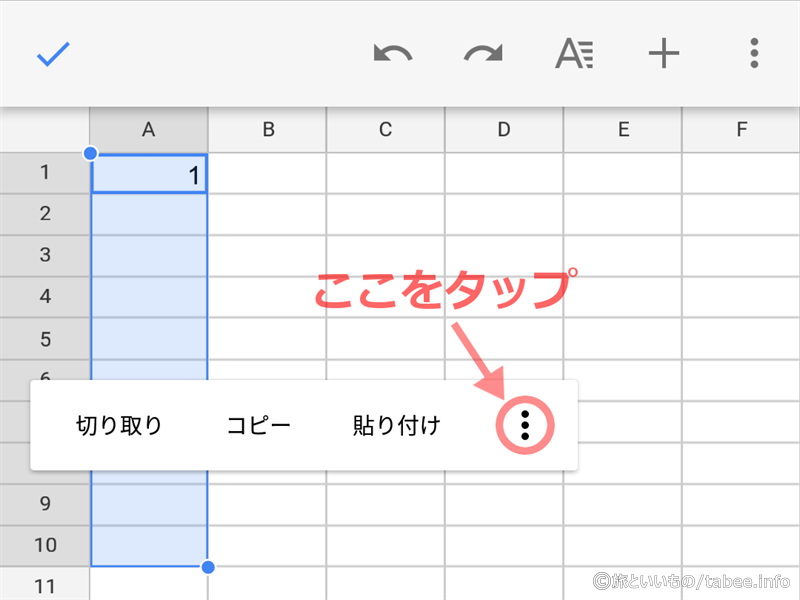Select column D header
Viewport: 800px width, 600px height.
504,130
